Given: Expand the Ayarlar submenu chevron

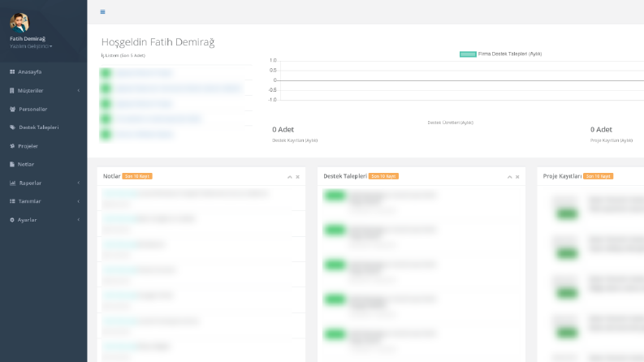Looking at the screenshot, I should (79, 220).
